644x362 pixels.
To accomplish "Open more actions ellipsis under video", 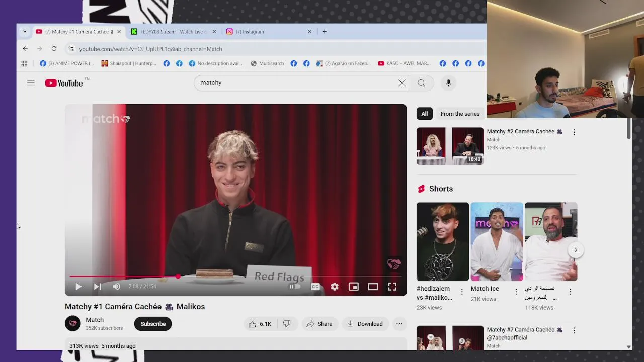I will (399, 324).
